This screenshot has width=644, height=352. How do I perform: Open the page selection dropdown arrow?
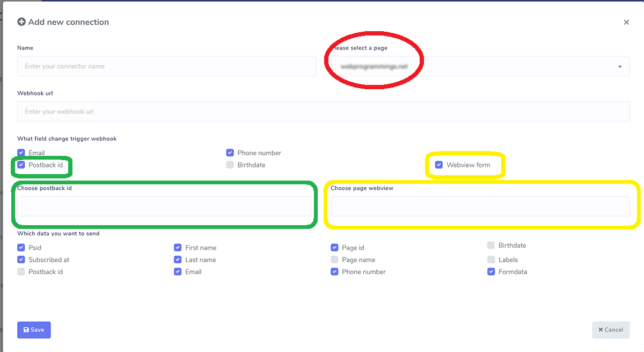pyautogui.click(x=619, y=66)
